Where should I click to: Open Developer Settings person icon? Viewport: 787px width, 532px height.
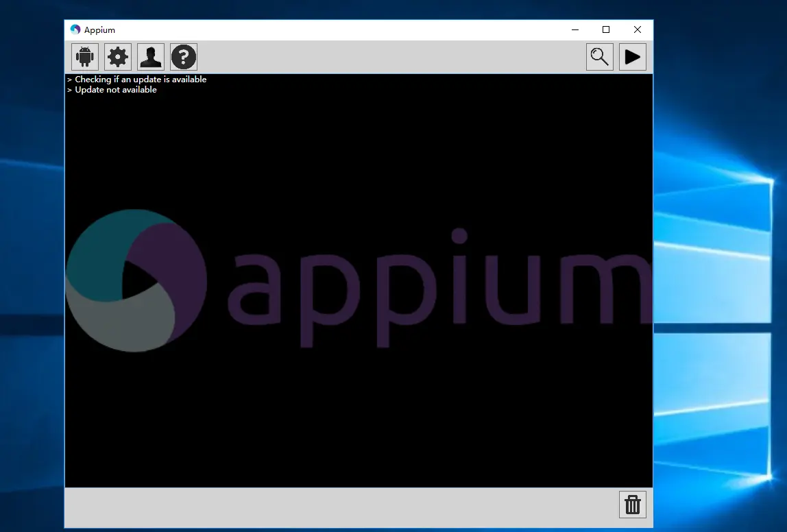[x=151, y=57]
